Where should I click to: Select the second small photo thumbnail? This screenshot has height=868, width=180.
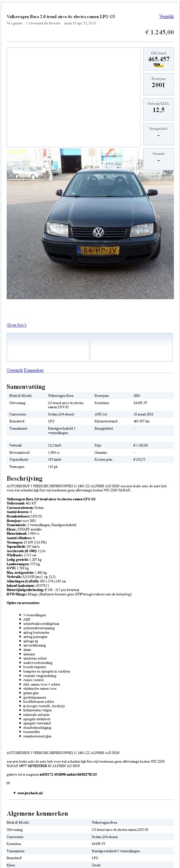click(131, 347)
